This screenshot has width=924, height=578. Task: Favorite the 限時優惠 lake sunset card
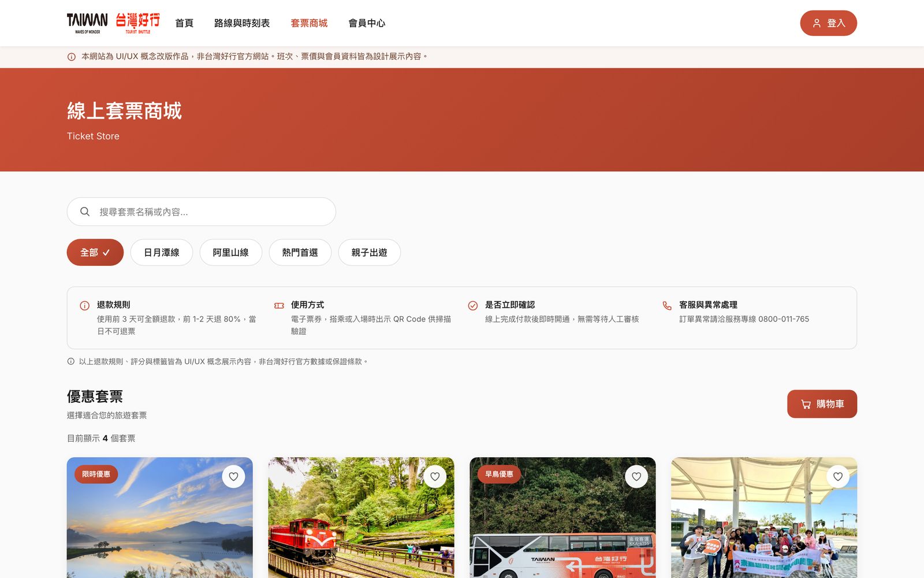(233, 477)
